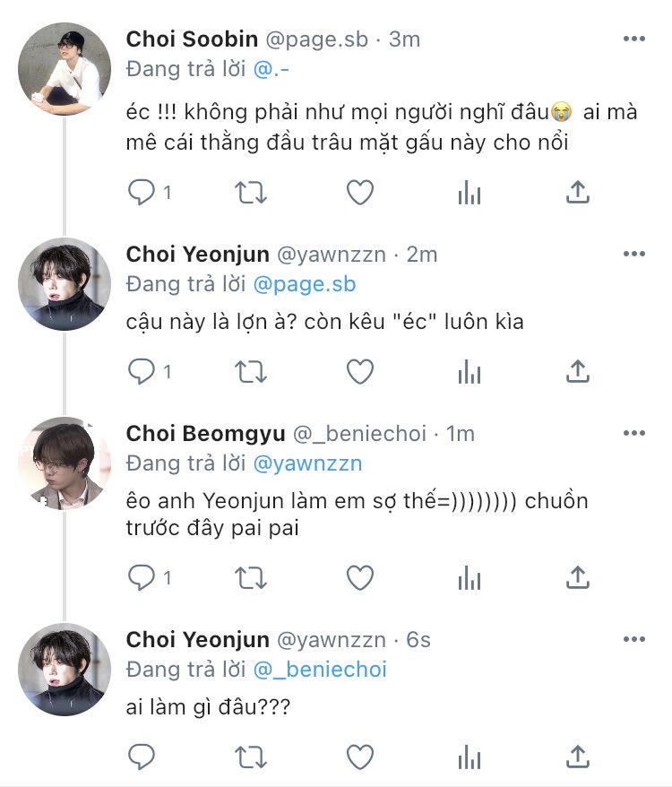This screenshot has height=787, width=672.
Task: Open the @_beniechoi mention link
Action: tap(320, 670)
